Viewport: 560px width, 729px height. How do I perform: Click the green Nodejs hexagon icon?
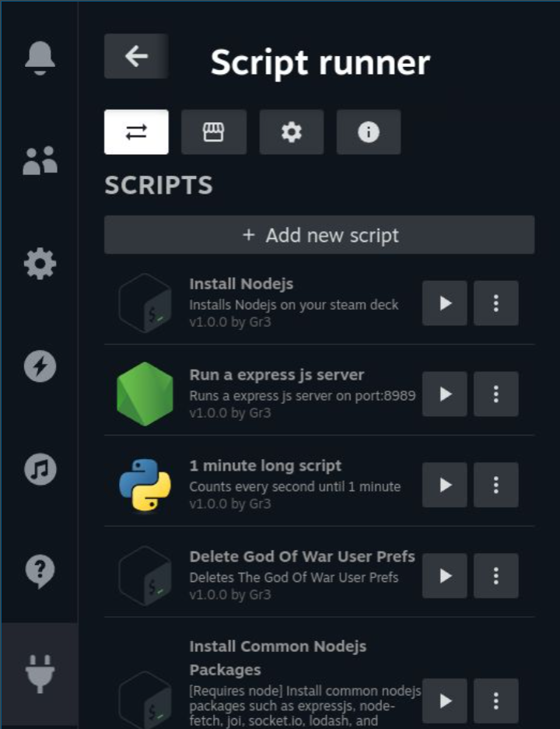tap(145, 394)
